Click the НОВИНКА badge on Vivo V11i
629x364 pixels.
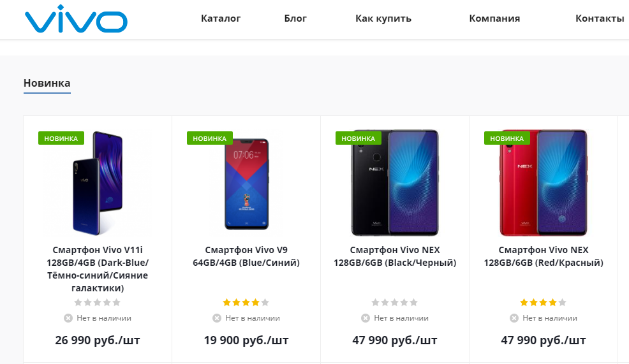pyautogui.click(x=61, y=138)
